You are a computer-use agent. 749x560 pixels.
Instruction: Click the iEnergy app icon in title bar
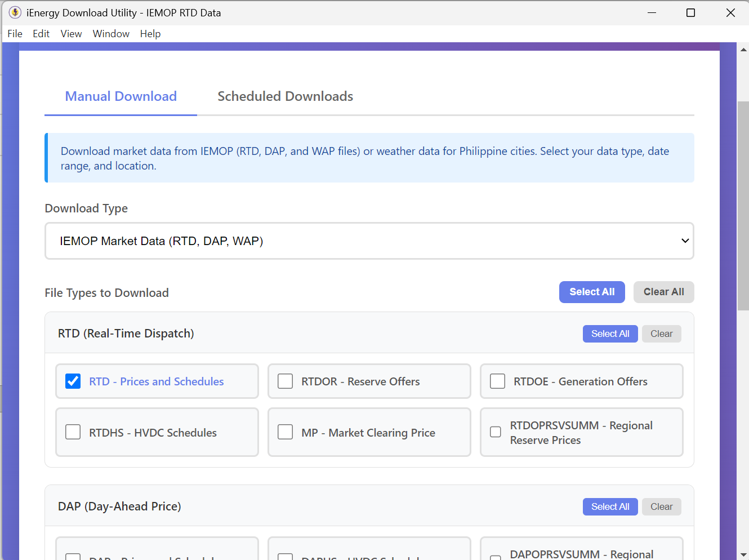coord(15,12)
